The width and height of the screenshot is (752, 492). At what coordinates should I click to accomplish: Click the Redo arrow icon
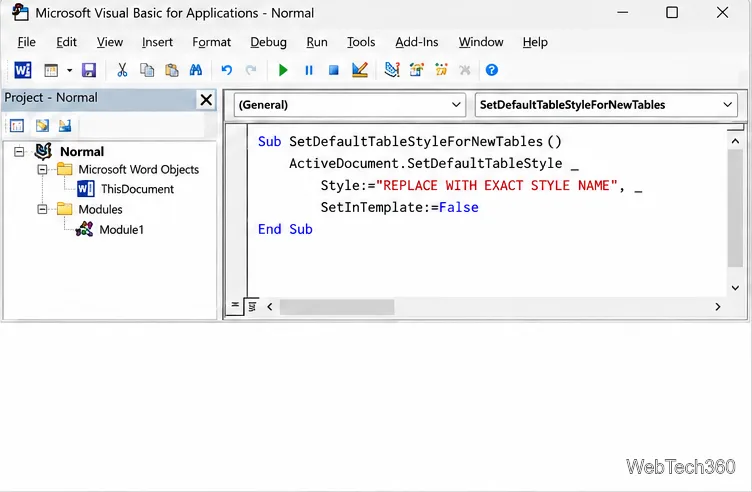pyautogui.click(x=250, y=70)
